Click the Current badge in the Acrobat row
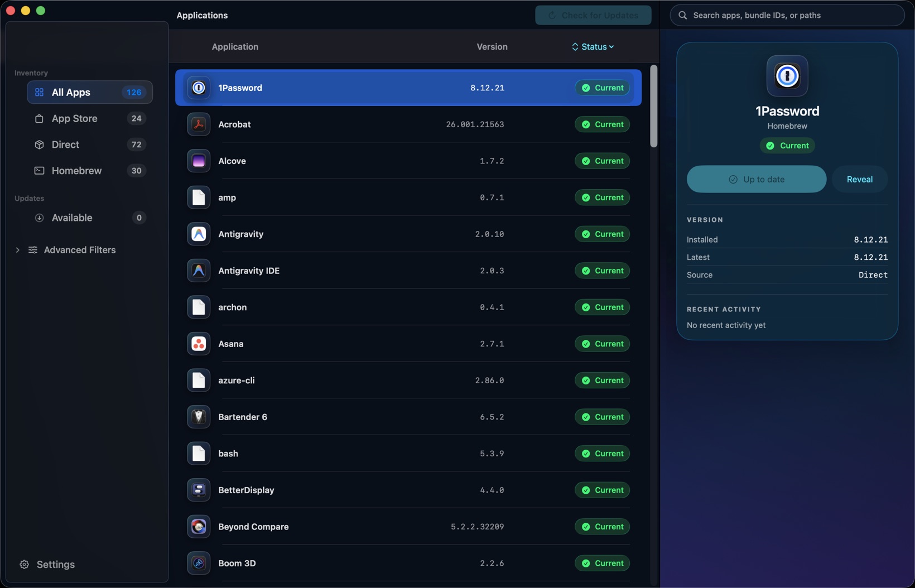 603,124
